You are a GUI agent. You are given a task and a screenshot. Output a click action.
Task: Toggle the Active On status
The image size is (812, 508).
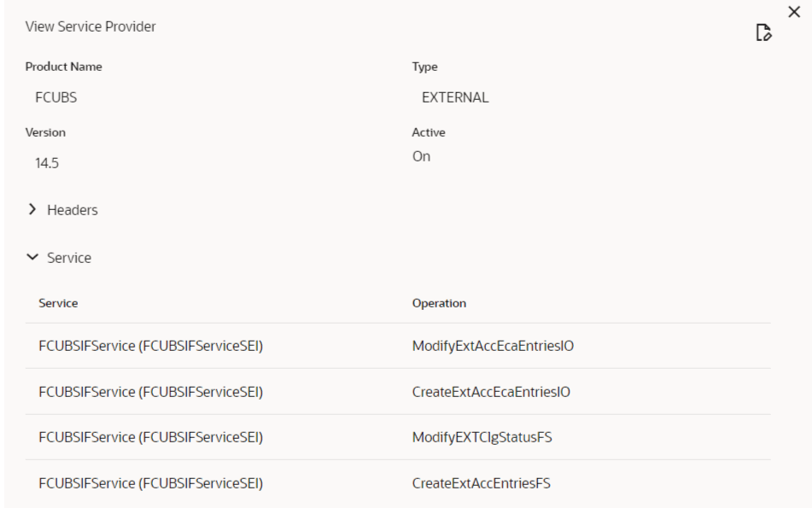[421, 156]
